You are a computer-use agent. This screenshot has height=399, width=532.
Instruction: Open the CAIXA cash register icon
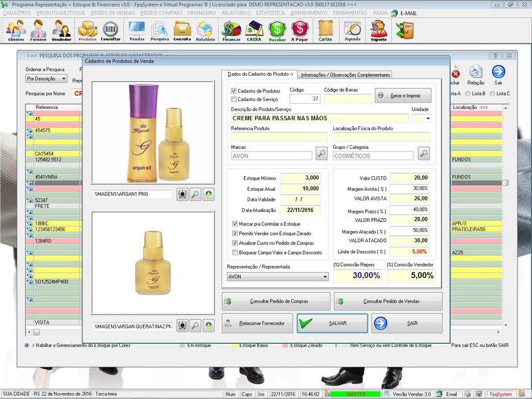pos(254,29)
